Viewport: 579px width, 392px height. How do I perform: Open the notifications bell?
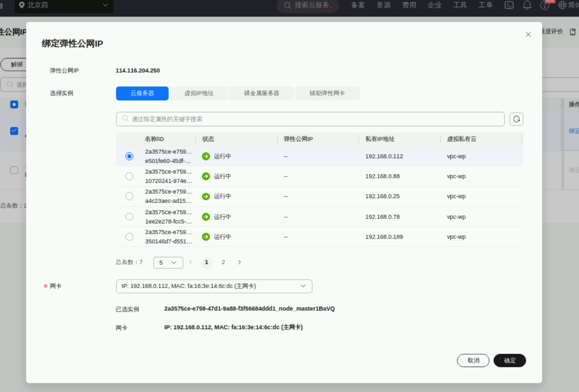(527, 5)
